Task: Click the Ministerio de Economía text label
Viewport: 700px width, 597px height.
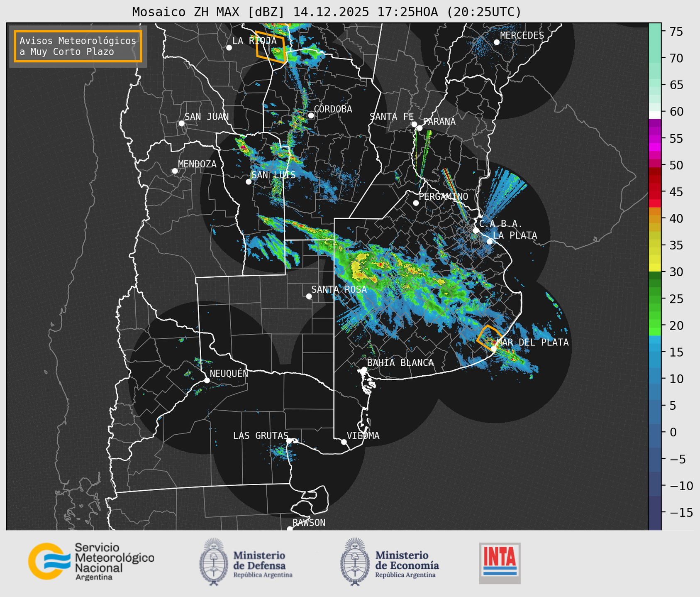Action: 407,560
